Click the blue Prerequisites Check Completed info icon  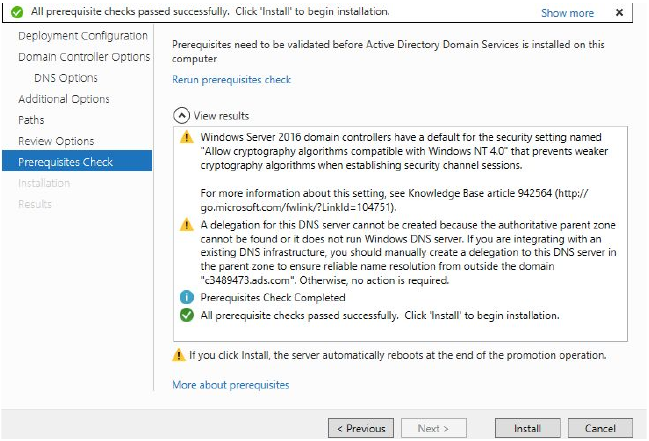(185, 297)
